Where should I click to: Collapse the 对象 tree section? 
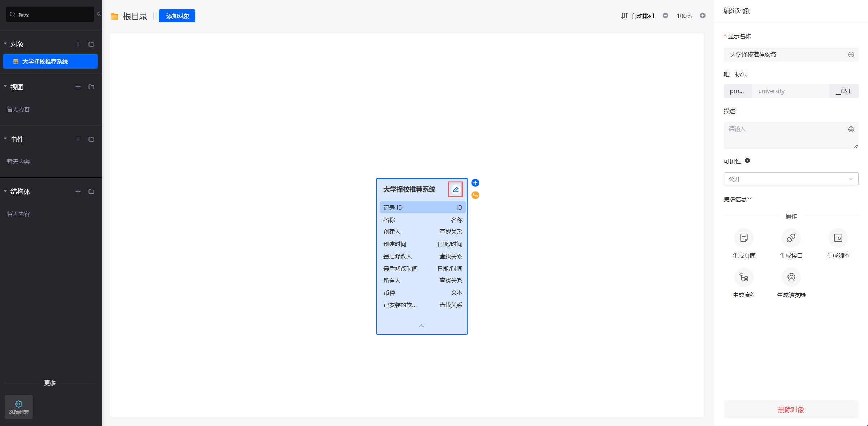(5, 44)
